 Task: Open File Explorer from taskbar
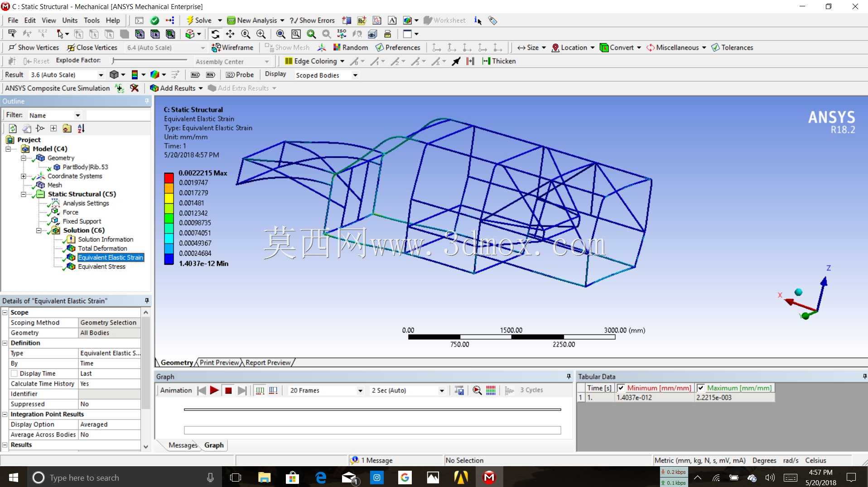(264, 477)
